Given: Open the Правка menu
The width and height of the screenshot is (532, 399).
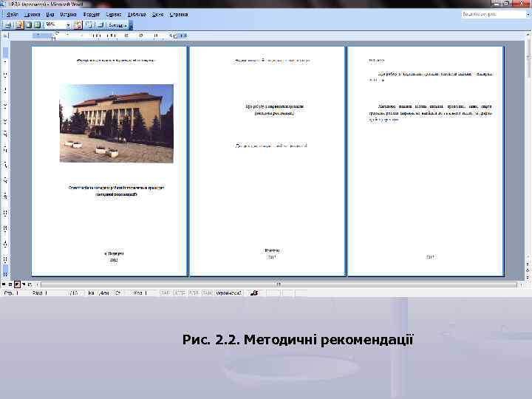Looking at the screenshot, I should click(x=33, y=15).
